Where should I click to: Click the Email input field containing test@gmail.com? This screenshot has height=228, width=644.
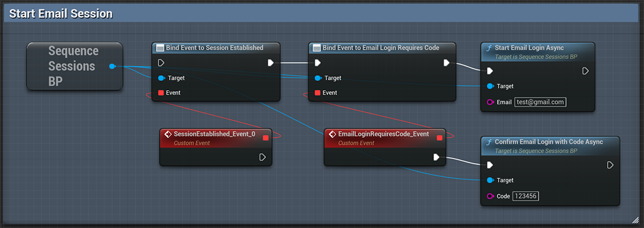[540, 102]
